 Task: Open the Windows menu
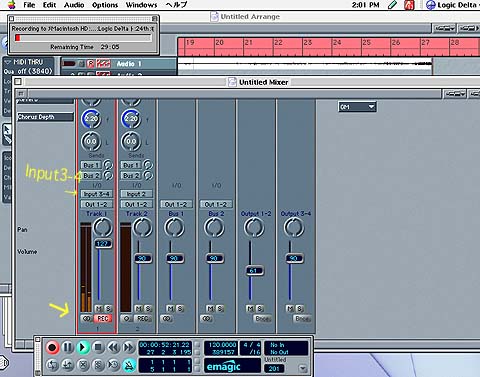click(141, 5)
